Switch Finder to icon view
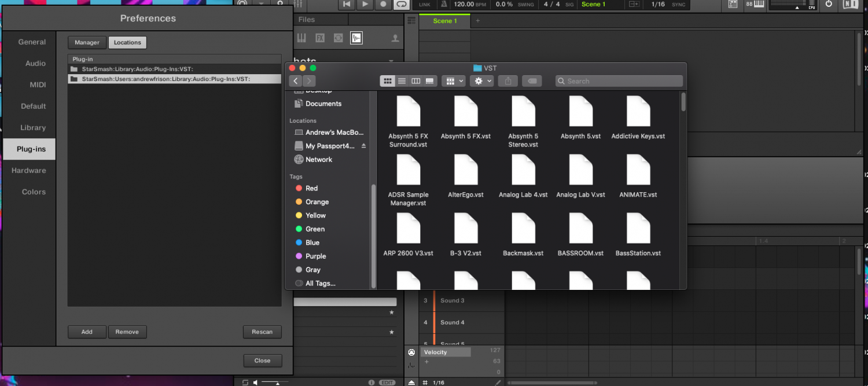Screen dimensions: 868x386 (x=388, y=81)
